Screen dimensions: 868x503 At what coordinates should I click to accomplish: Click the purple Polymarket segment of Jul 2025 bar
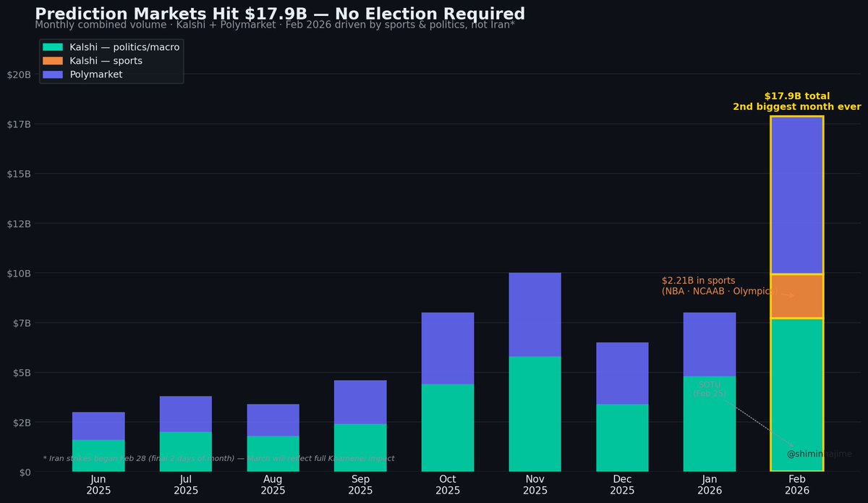(186, 414)
